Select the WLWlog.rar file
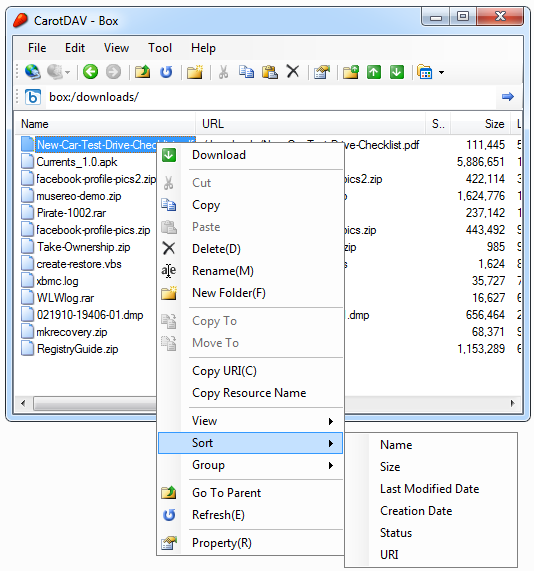 tap(65, 298)
